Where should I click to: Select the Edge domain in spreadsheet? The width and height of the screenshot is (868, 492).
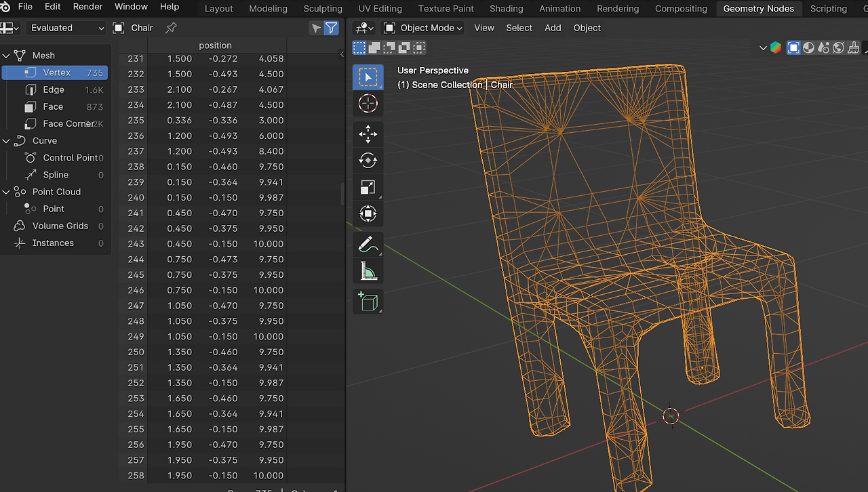click(x=54, y=89)
